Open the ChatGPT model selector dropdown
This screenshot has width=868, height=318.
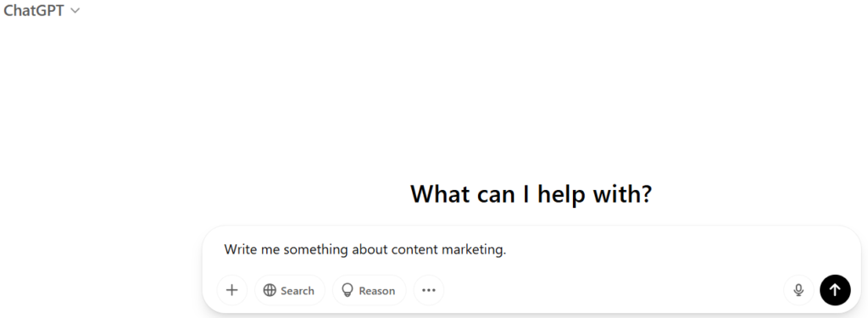(42, 10)
